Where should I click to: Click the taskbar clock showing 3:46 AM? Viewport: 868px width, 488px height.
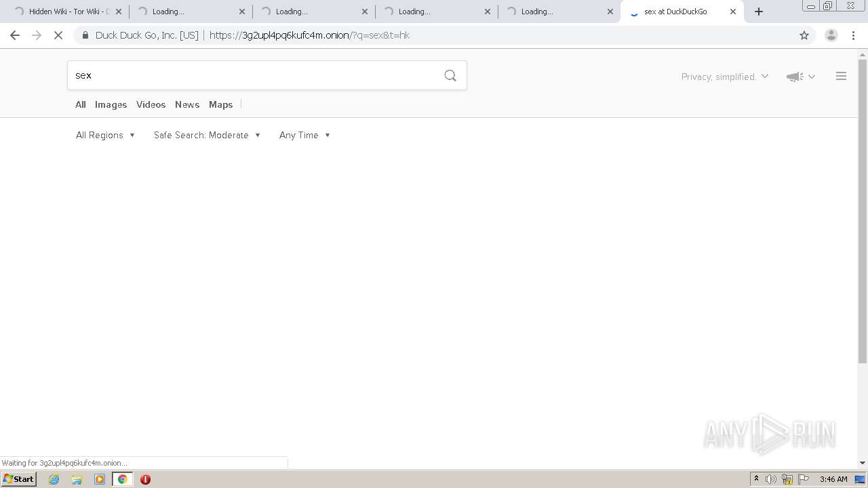tap(833, 479)
